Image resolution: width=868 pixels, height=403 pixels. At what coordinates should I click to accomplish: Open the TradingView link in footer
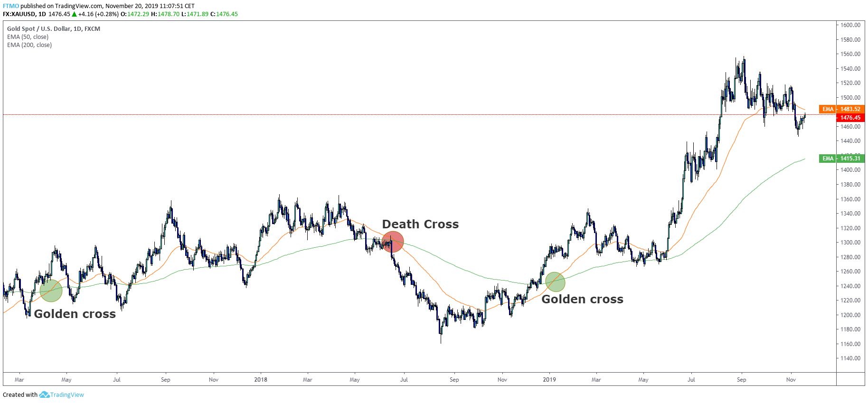click(67, 395)
